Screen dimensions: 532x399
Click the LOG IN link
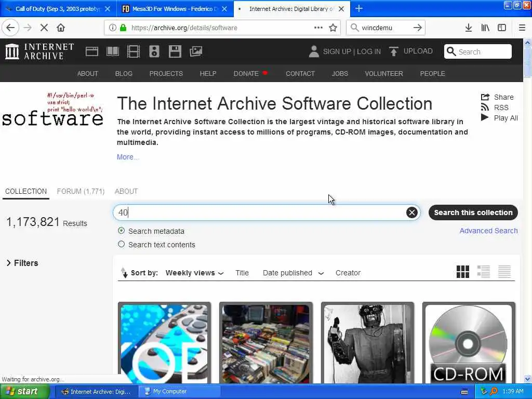[x=369, y=51]
